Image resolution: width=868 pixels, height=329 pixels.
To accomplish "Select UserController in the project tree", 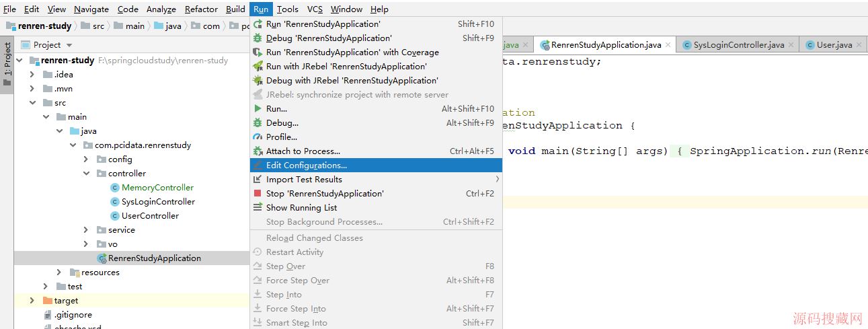I will pos(149,216).
